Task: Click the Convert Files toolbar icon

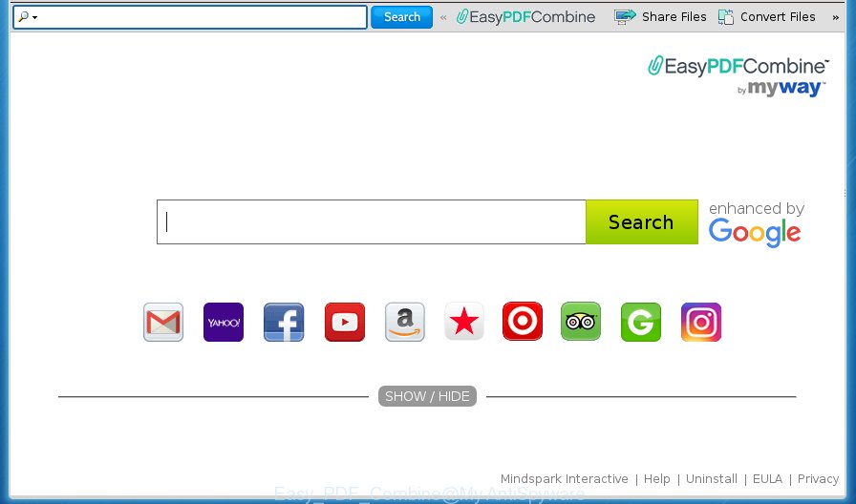Action: [725, 17]
